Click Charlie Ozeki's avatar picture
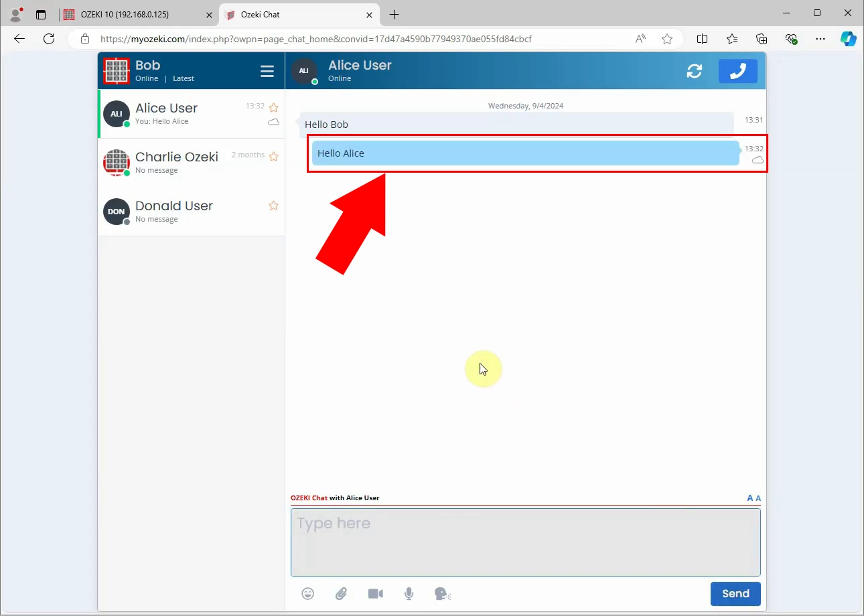The image size is (864, 616). point(117,163)
